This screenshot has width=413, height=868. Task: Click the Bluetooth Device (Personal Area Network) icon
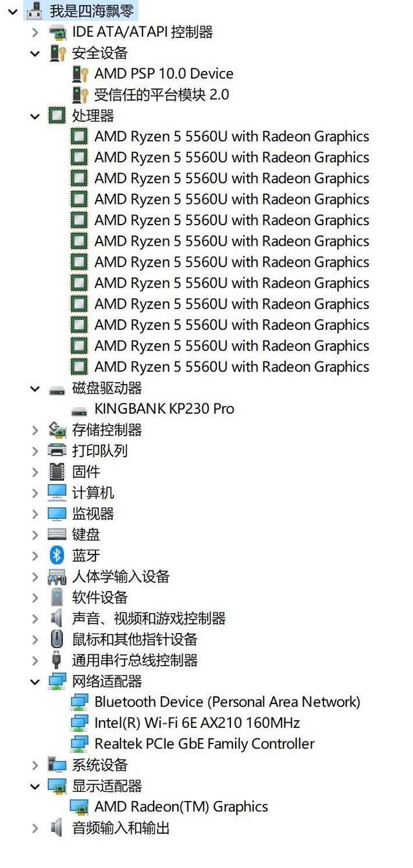tap(79, 702)
